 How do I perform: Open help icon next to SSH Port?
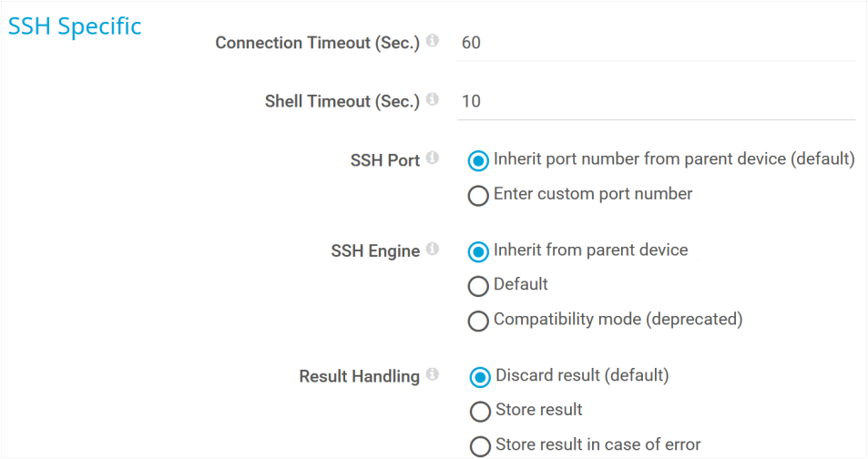pyautogui.click(x=433, y=158)
